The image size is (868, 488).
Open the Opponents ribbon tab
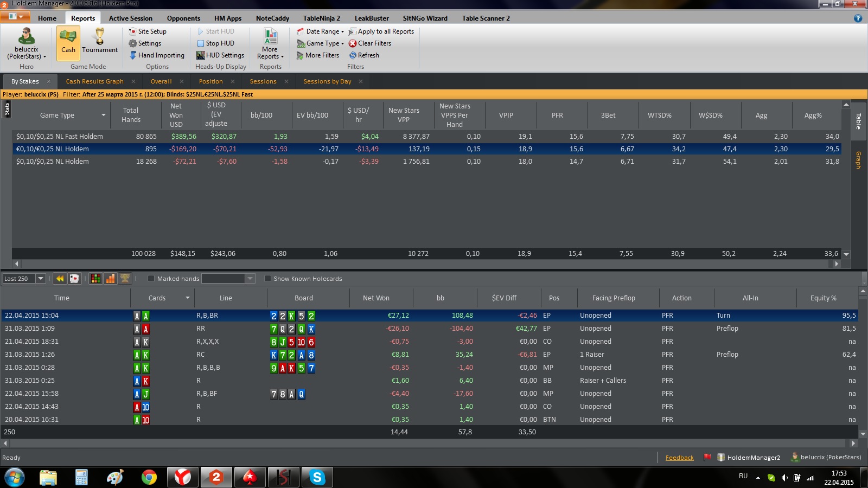[183, 18]
